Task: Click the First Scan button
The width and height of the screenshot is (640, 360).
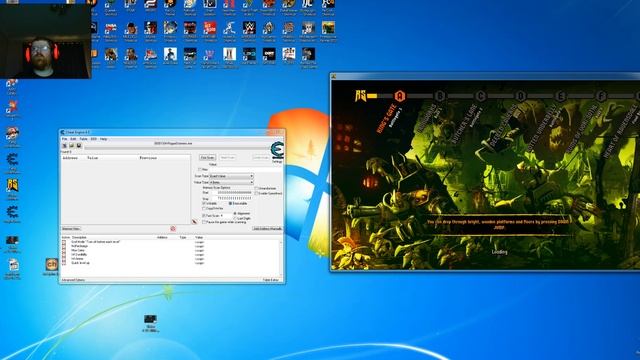Action: pos(207,158)
